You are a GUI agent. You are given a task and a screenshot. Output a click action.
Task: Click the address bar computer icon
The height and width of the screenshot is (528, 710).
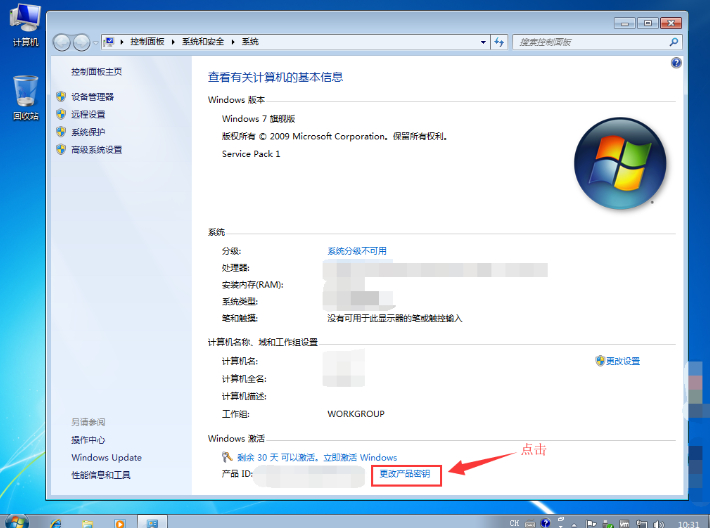coord(109,42)
